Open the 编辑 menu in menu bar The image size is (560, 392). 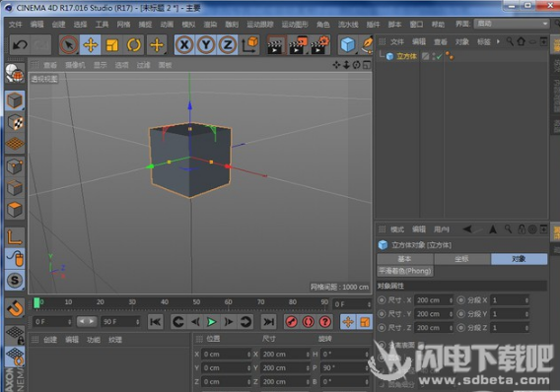coord(36,25)
